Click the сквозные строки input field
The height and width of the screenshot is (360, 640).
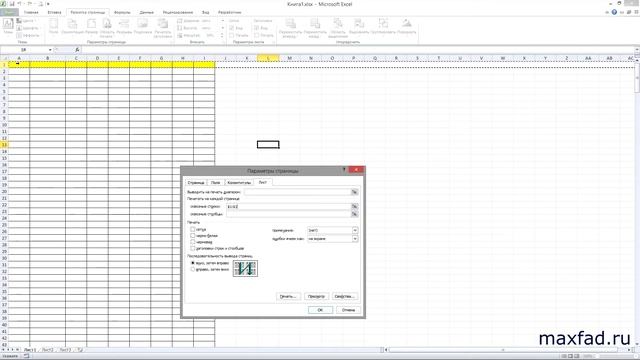pyautogui.click(x=289, y=207)
